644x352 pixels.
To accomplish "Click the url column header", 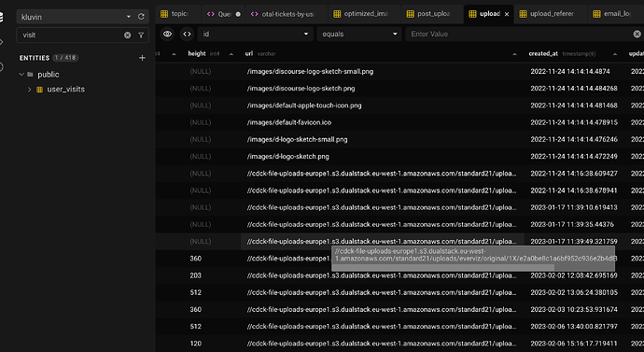I will [x=249, y=53].
